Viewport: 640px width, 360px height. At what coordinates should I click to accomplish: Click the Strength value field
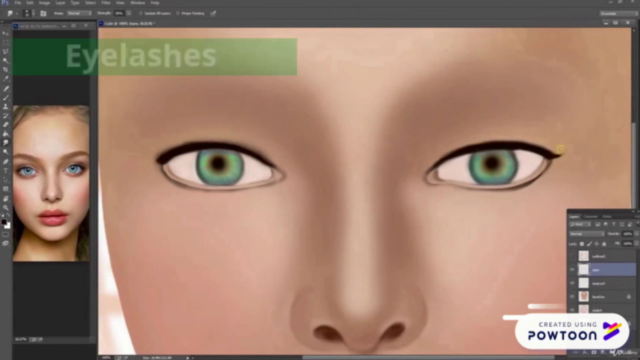(x=119, y=13)
